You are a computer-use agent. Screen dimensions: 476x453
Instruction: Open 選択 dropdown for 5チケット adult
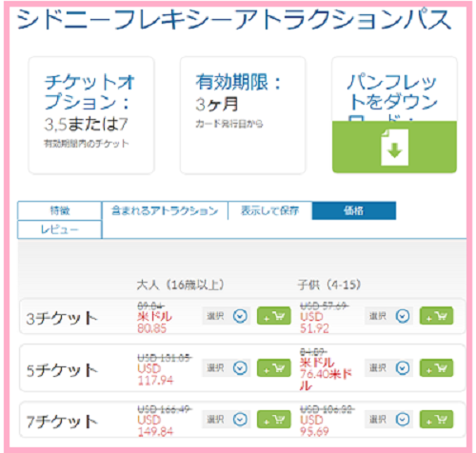(227, 368)
